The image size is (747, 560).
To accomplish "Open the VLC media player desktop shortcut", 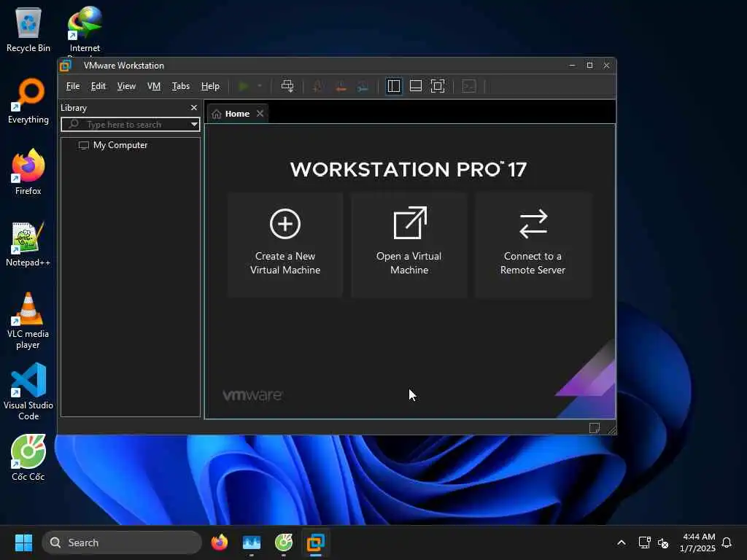I will pyautogui.click(x=28, y=321).
